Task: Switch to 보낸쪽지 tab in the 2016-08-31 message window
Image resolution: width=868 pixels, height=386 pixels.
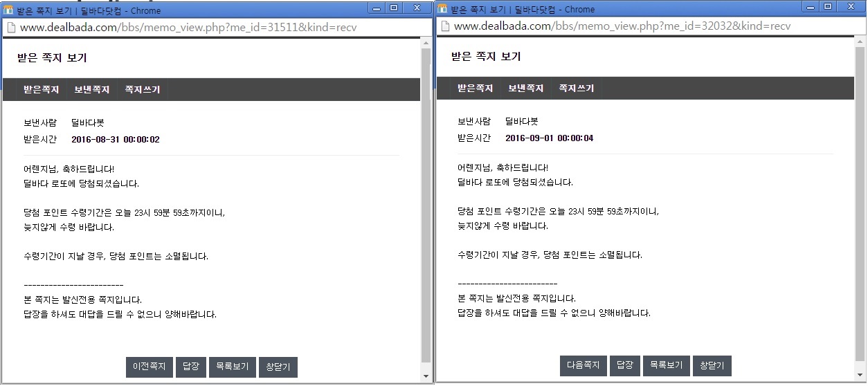Action: pos(92,90)
